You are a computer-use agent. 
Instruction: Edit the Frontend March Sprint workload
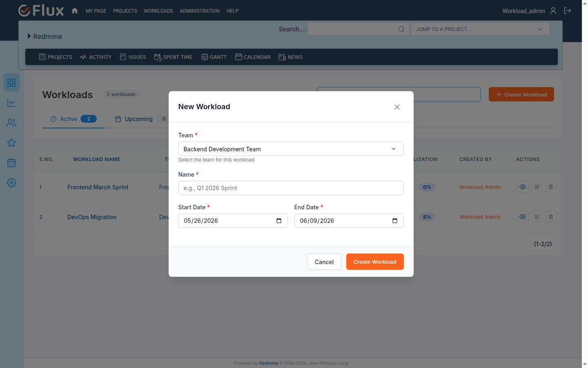point(537,187)
